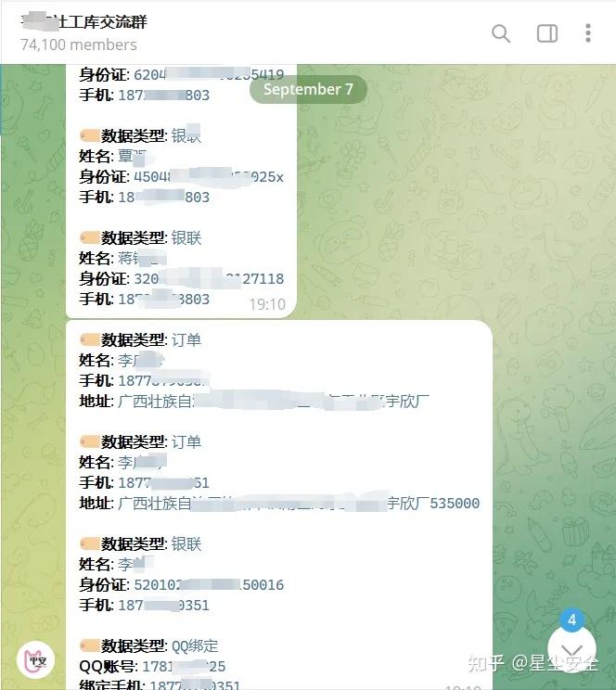Click the second 数据类型: 订单 heading

click(140, 441)
